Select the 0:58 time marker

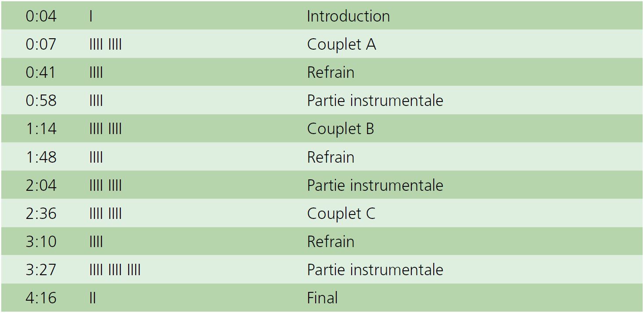pos(41,101)
